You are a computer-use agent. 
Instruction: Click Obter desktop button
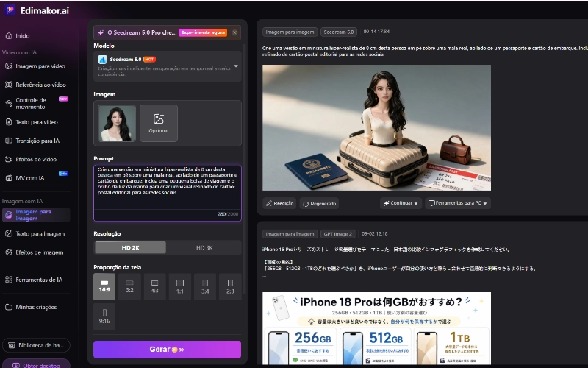click(36, 365)
